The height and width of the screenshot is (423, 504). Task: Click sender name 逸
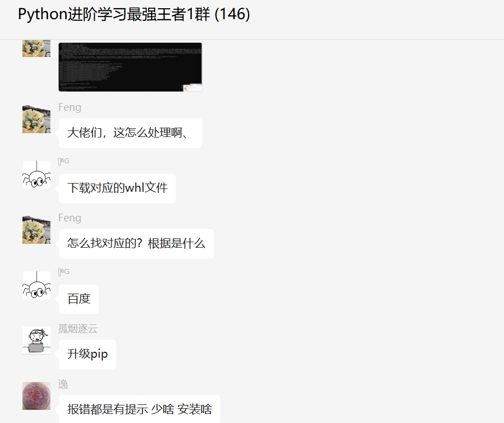[63, 384]
